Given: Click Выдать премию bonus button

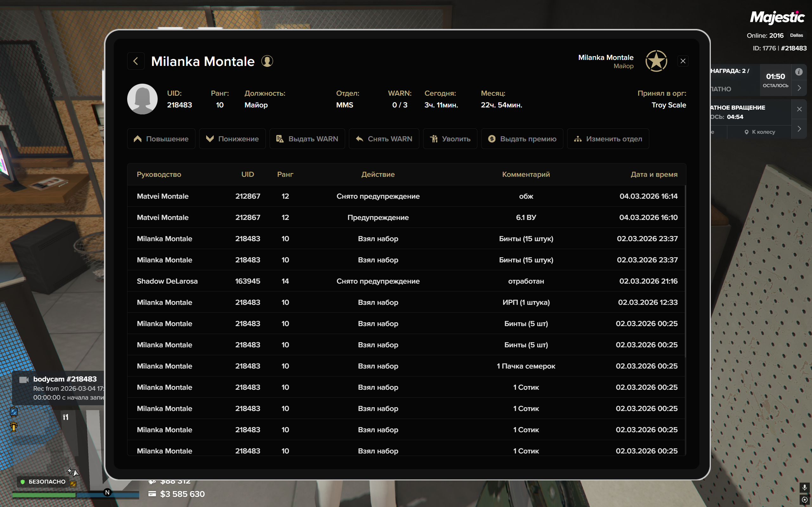Looking at the screenshot, I should [522, 139].
